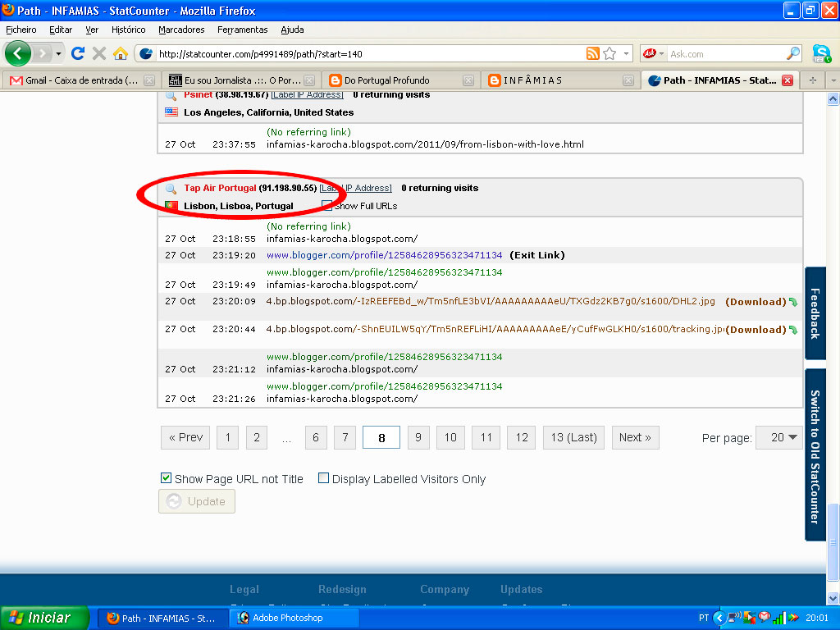Screen dimensions: 840x630
Task: Go to page 9 of the path list
Action: point(418,438)
